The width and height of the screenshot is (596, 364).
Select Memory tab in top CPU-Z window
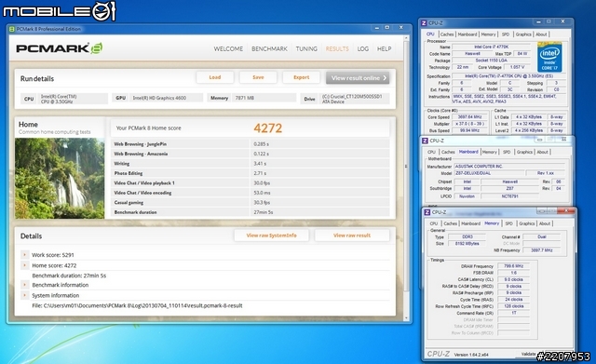pyautogui.click(x=488, y=34)
